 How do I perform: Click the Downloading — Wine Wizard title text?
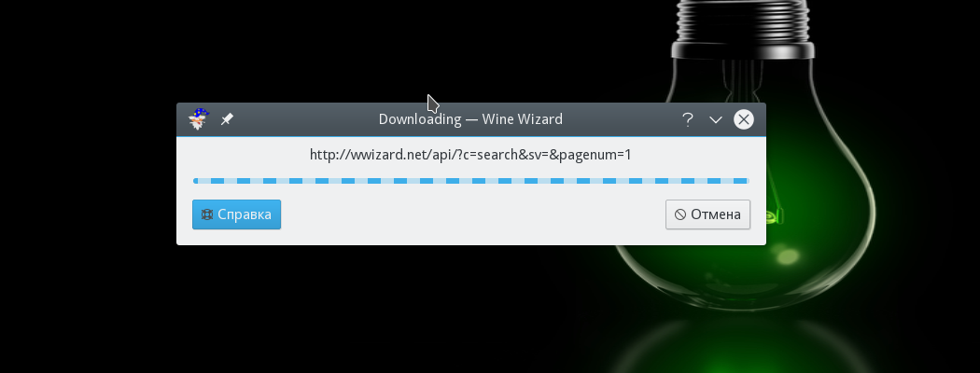(470, 118)
